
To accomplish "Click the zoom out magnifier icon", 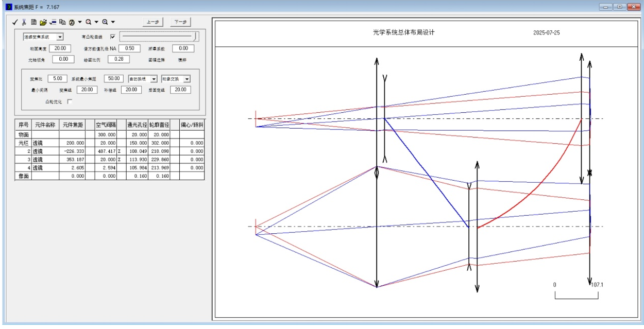I will tap(89, 22).
